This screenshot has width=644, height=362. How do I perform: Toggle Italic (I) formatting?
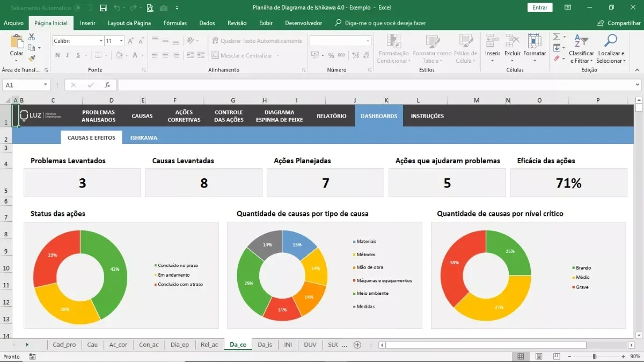(68, 55)
